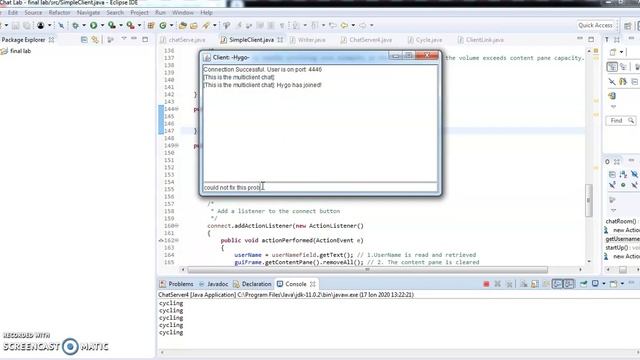The image size is (640, 360).
Task: Click the Back to last edit location arrow
Action: (332, 25)
